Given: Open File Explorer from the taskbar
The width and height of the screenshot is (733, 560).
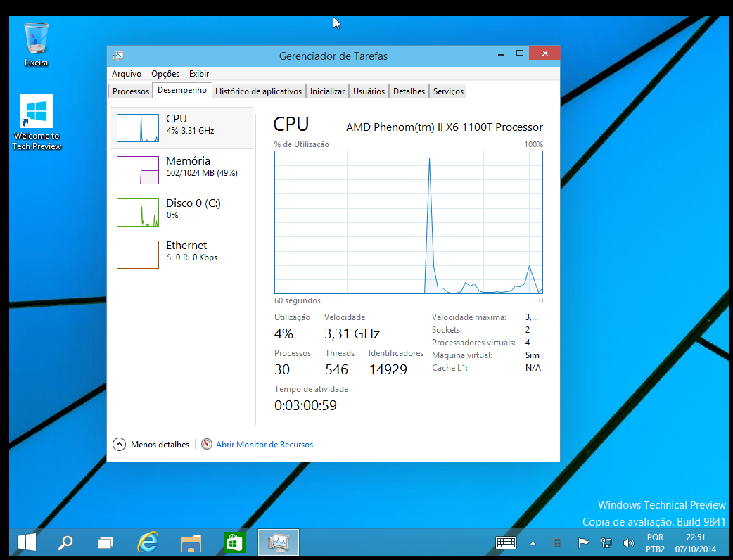Looking at the screenshot, I should [x=191, y=542].
